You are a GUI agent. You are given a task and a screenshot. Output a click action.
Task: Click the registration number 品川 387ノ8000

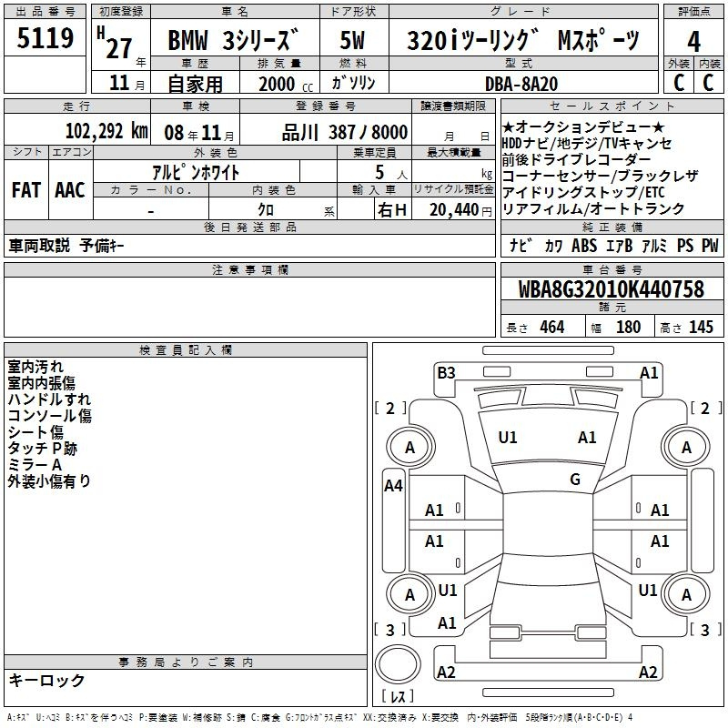click(x=345, y=132)
